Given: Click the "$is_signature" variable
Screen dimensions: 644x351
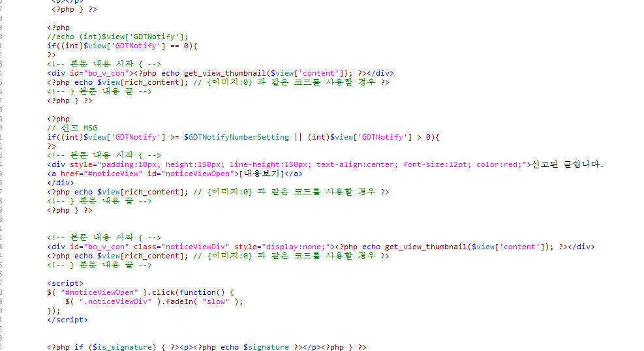Looking at the screenshot, I should [122, 347].
